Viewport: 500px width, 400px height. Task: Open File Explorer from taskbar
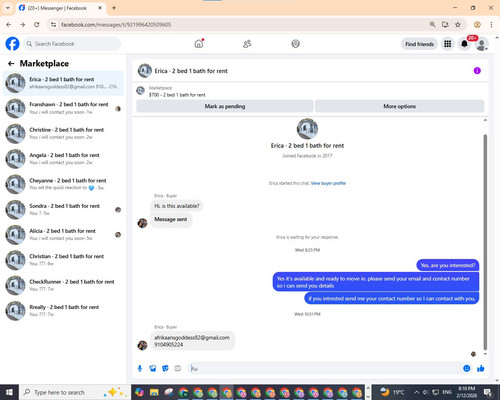pos(154,392)
